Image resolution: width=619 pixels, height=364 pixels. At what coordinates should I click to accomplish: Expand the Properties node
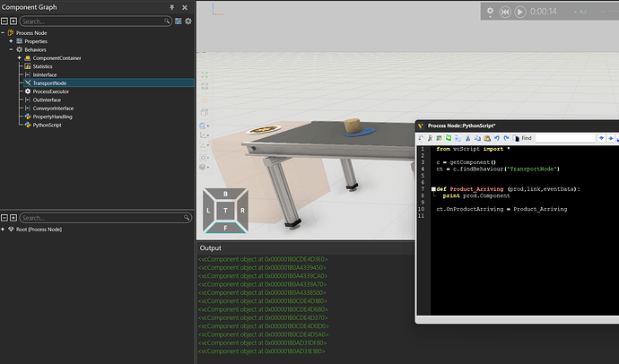(x=11, y=41)
